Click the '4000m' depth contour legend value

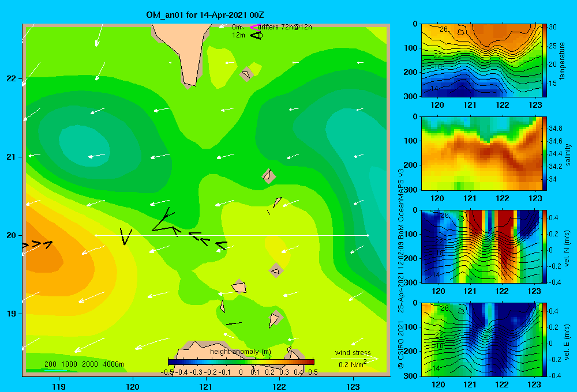[113, 364]
